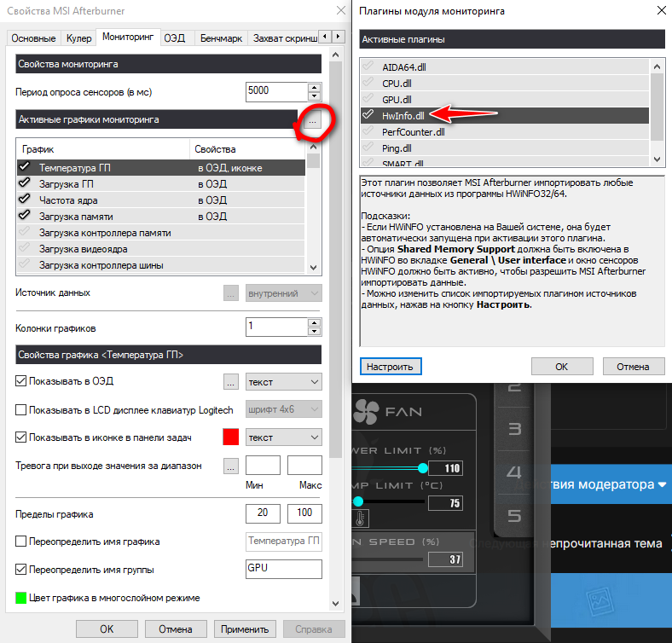Enable AIDA64.dll plugin checkmark

point(368,67)
